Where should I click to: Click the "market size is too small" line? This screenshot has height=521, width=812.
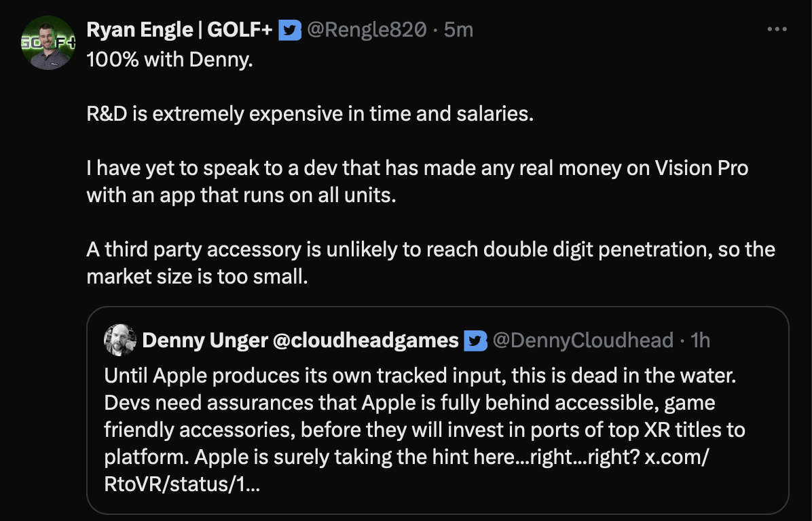(197, 276)
